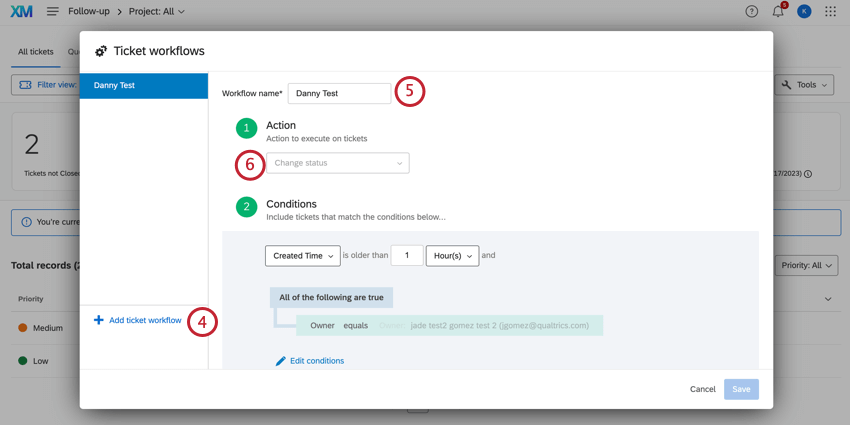Viewport: 850px width, 425px height.
Task: Click Add ticket workflow link
Action: (145, 320)
